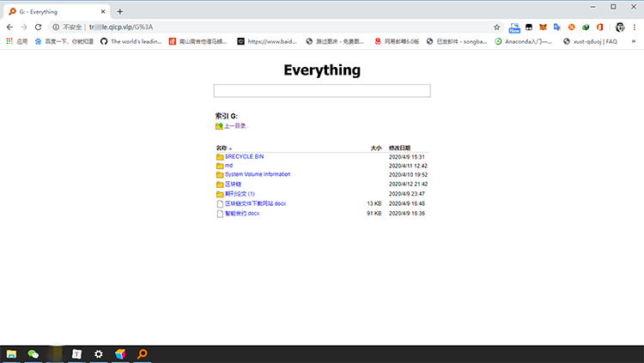Select the 'G: - Everything' tab
644x363 pixels.
point(52,11)
